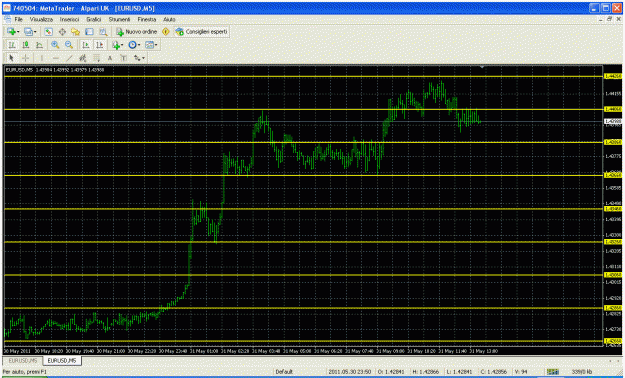Screen dimensions: 625x378
Task: Open the Visualizza menu
Action: click(x=41, y=20)
